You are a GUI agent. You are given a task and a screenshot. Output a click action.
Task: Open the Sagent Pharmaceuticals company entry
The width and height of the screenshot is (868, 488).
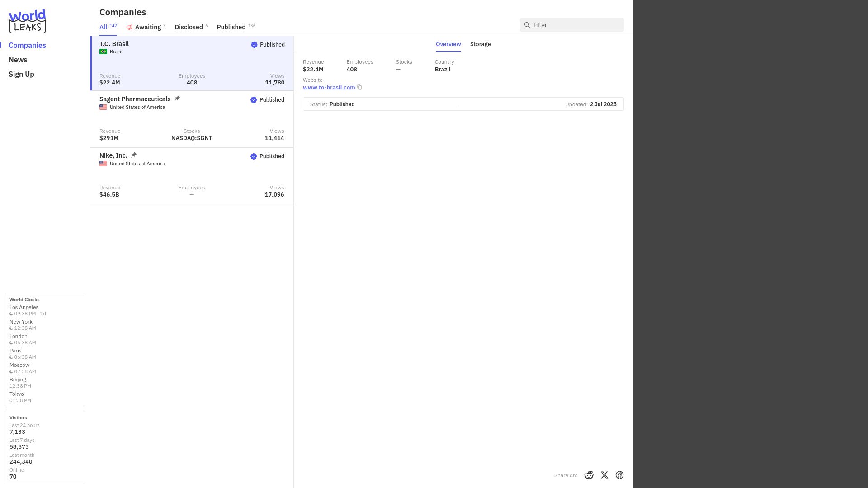[192, 119]
